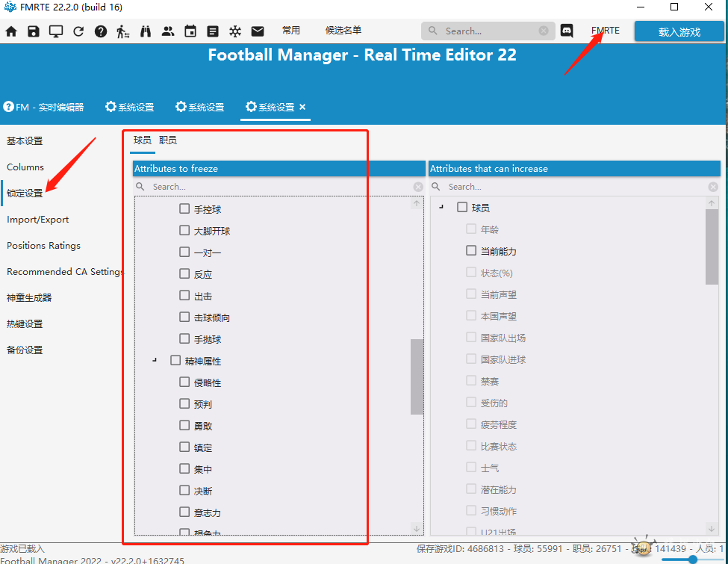
Task: Open 备份设置 in sidebar
Action: coord(25,350)
